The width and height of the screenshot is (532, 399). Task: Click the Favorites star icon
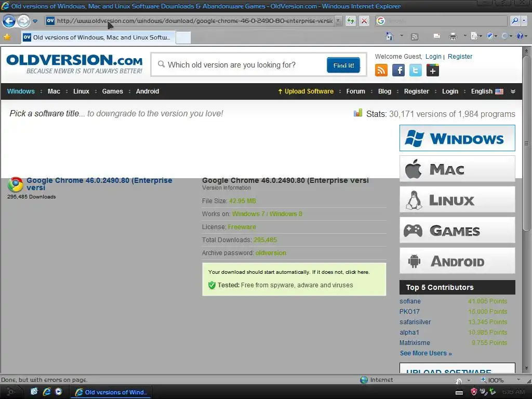tap(7, 37)
